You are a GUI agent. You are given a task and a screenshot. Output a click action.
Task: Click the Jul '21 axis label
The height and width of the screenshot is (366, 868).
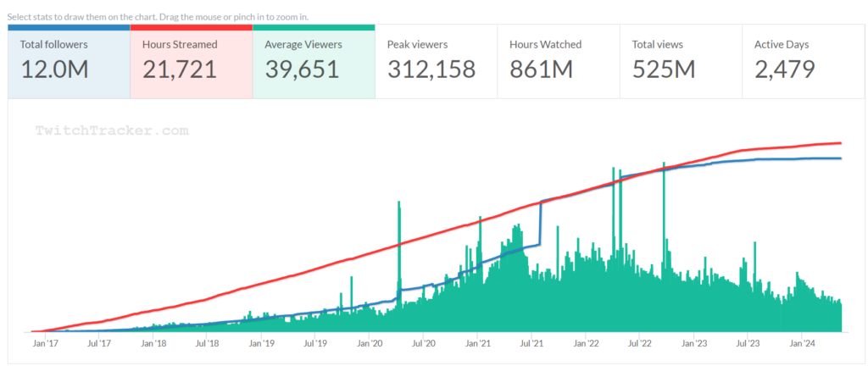click(x=532, y=344)
